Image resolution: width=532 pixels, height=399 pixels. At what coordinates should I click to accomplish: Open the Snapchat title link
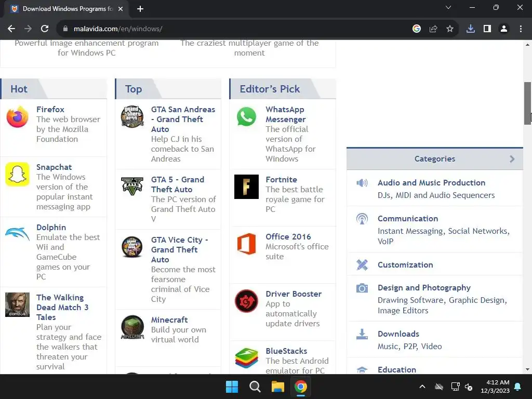click(54, 167)
